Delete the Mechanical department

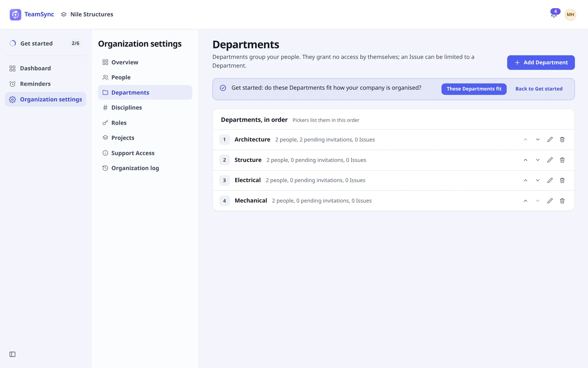(x=562, y=201)
